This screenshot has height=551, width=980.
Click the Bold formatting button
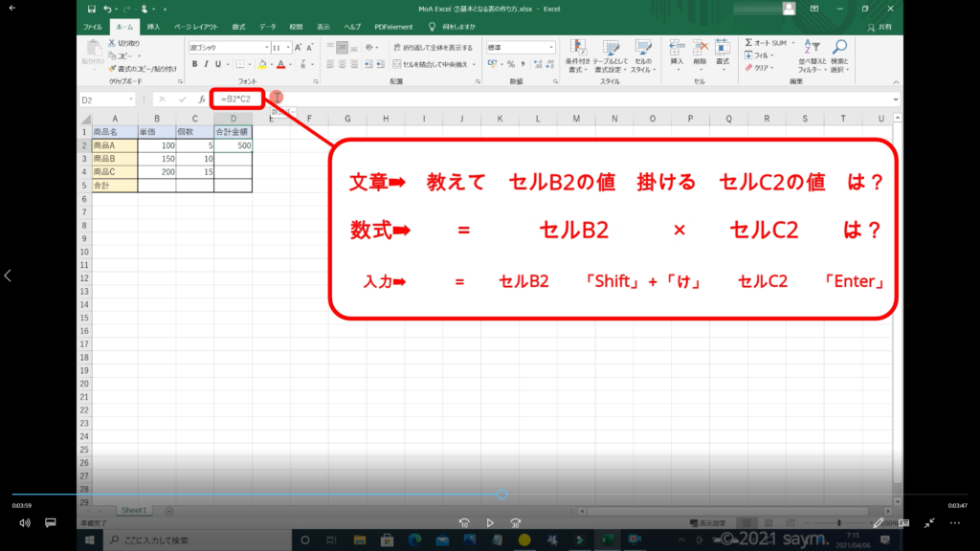tap(193, 64)
